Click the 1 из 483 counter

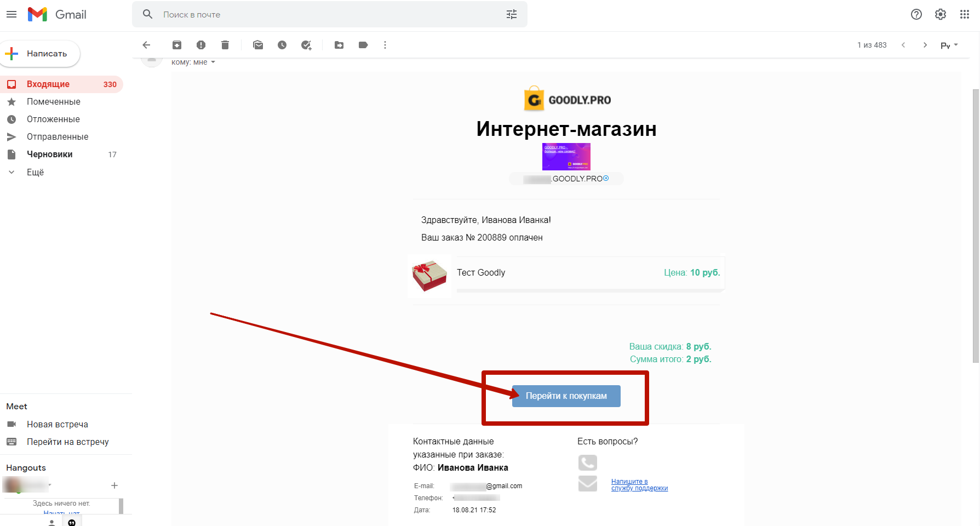[872, 45]
